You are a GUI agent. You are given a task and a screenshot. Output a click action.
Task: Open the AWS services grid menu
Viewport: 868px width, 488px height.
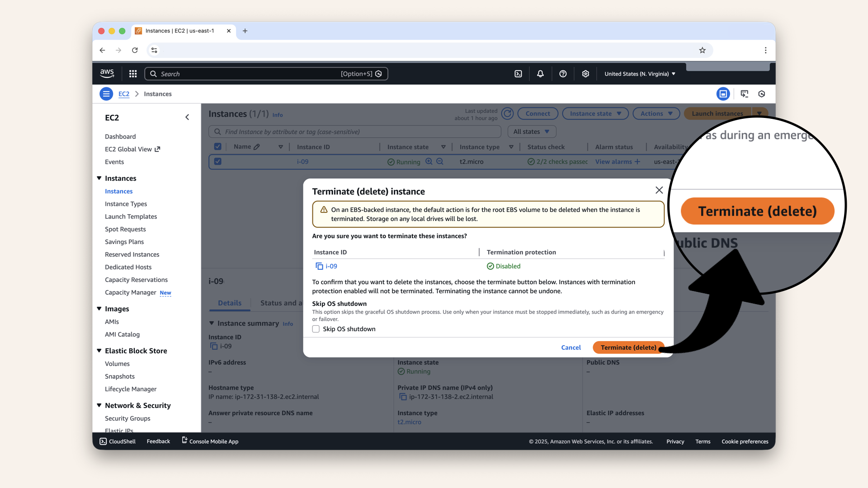tap(133, 74)
